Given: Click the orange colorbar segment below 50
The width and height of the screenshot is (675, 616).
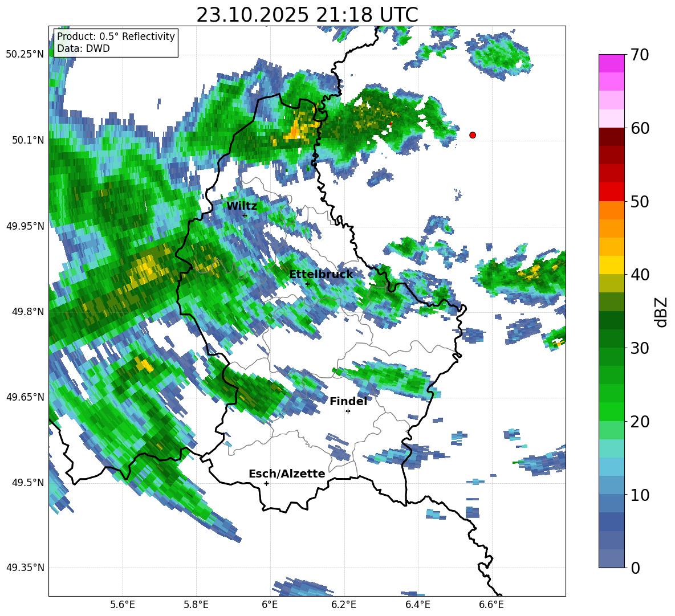Looking at the screenshot, I should [x=611, y=210].
